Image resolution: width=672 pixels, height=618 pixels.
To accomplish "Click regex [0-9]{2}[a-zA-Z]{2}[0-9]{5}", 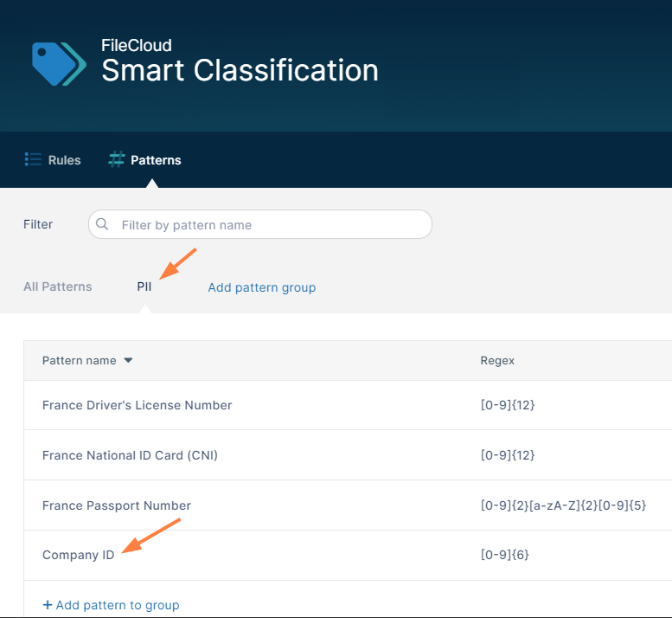I will [x=563, y=505].
